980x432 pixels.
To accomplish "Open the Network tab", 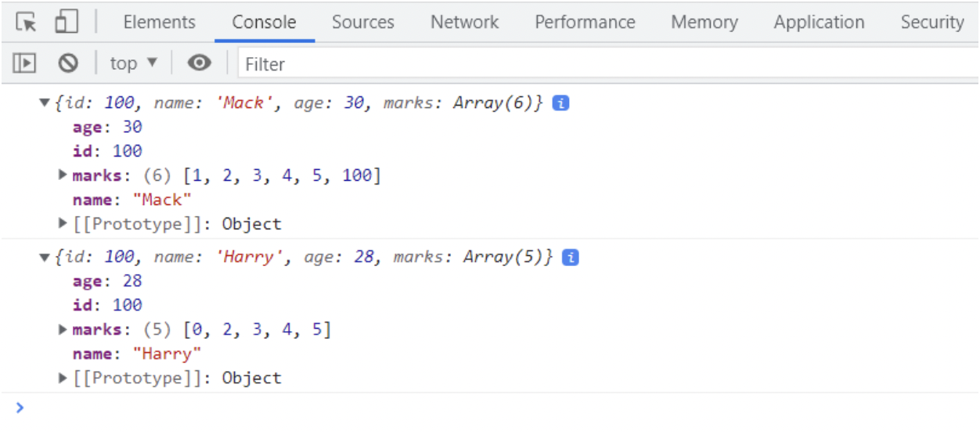I will click(x=464, y=22).
